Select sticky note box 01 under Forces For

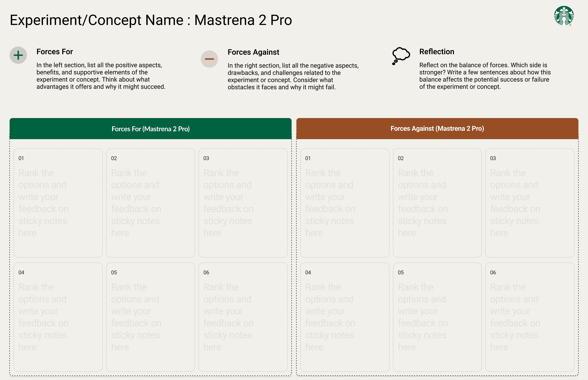(58, 203)
